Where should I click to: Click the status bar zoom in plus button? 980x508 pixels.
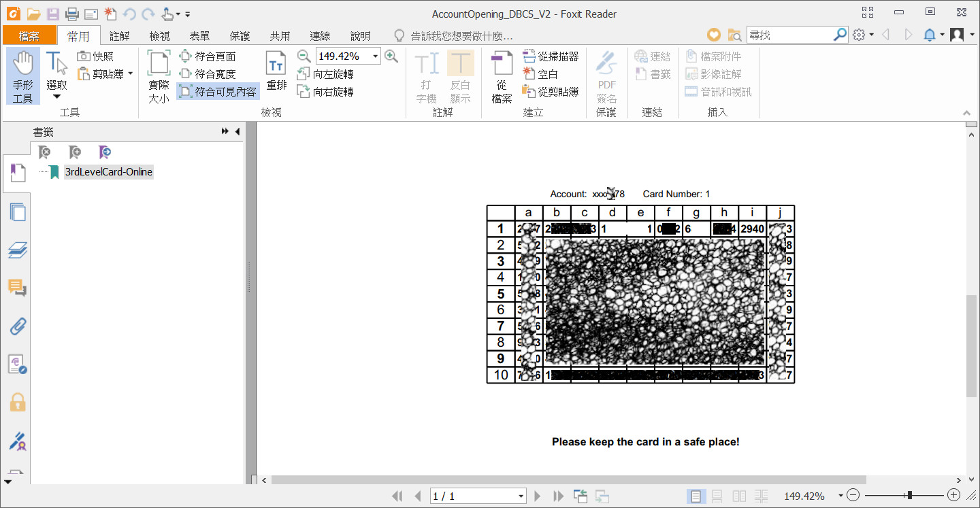click(x=954, y=496)
